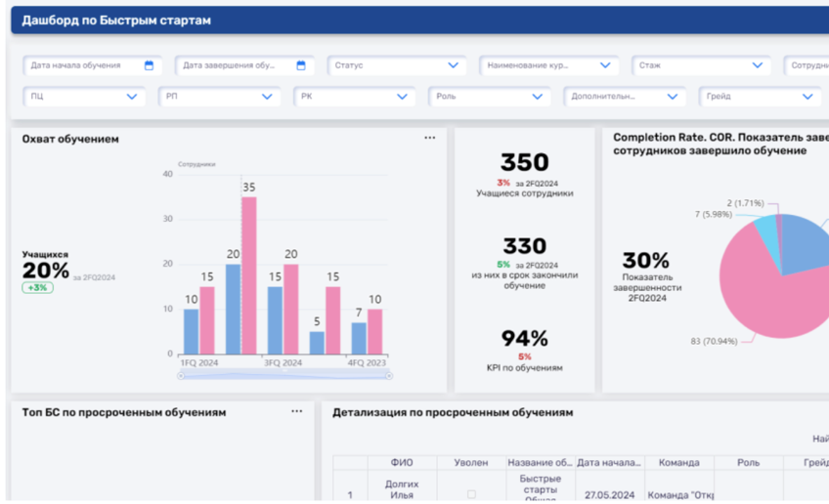Click right handle of chart range slider
829x504 pixels.
coord(389,375)
